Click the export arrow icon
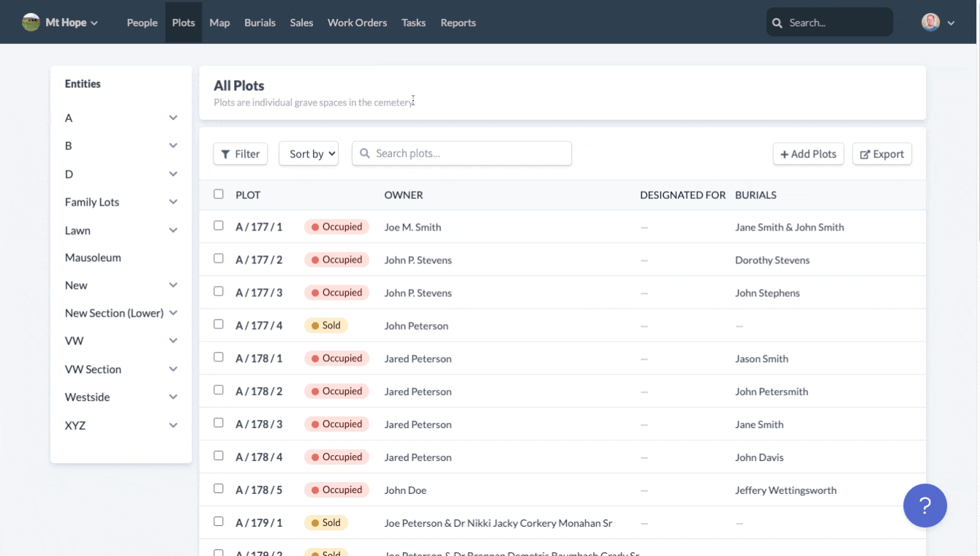 tap(865, 154)
